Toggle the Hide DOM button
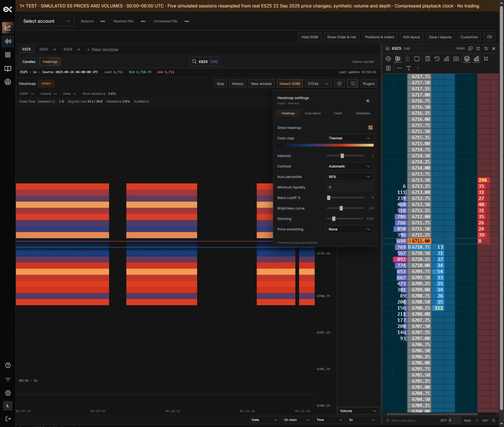The image size is (504, 427). click(310, 37)
